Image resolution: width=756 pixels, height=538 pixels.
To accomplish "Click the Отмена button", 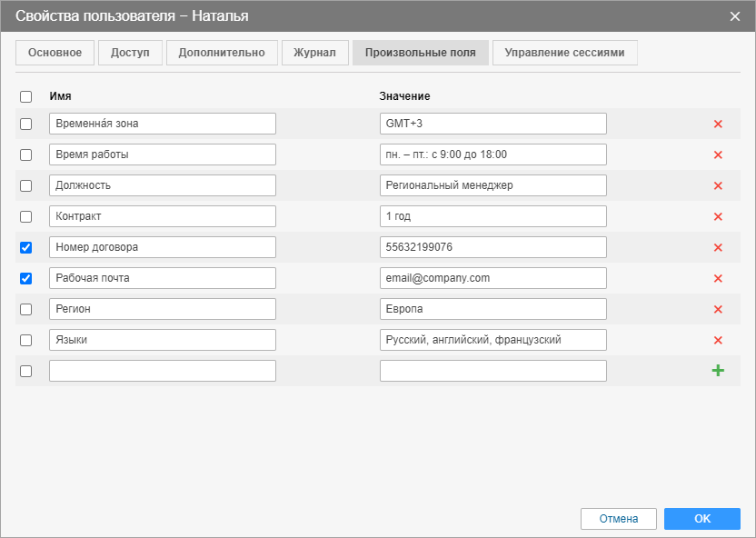I will click(619, 519).
